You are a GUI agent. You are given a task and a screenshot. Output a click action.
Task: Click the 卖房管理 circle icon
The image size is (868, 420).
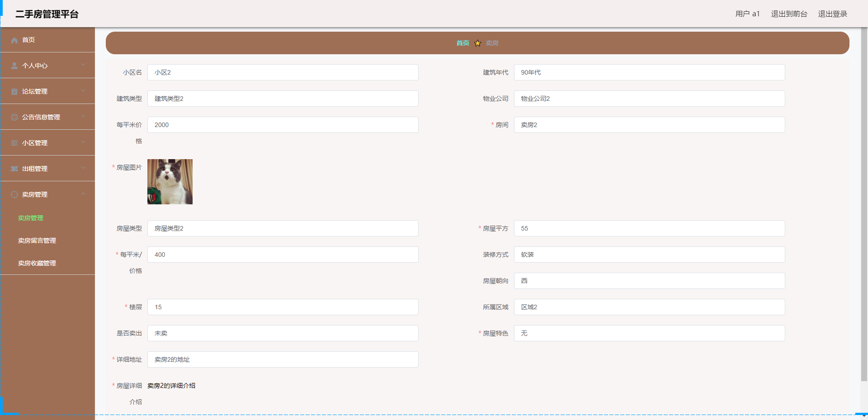point(14,194)
